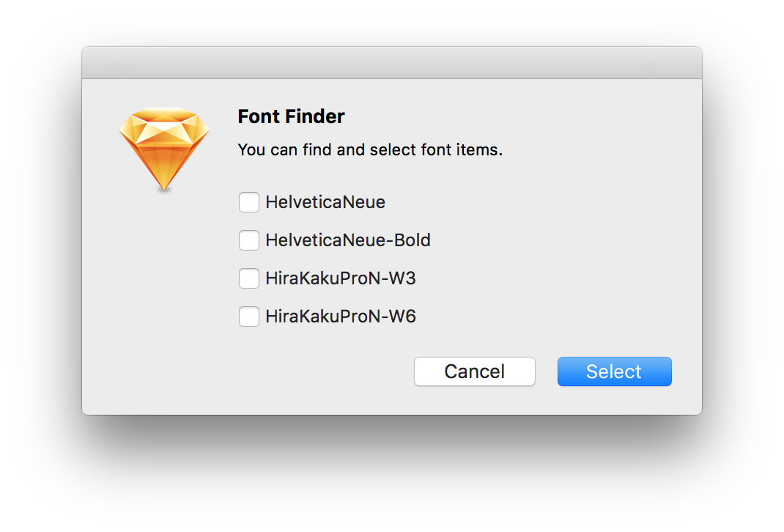The image size is (784, 532).
Task: Dismiss the dialog with Cancel
Action: point(474,372)
